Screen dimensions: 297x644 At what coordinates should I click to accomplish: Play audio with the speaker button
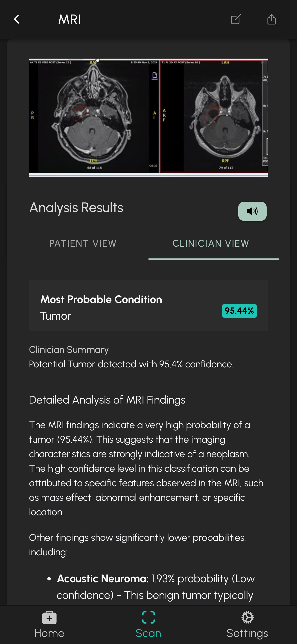click(252, 211)
